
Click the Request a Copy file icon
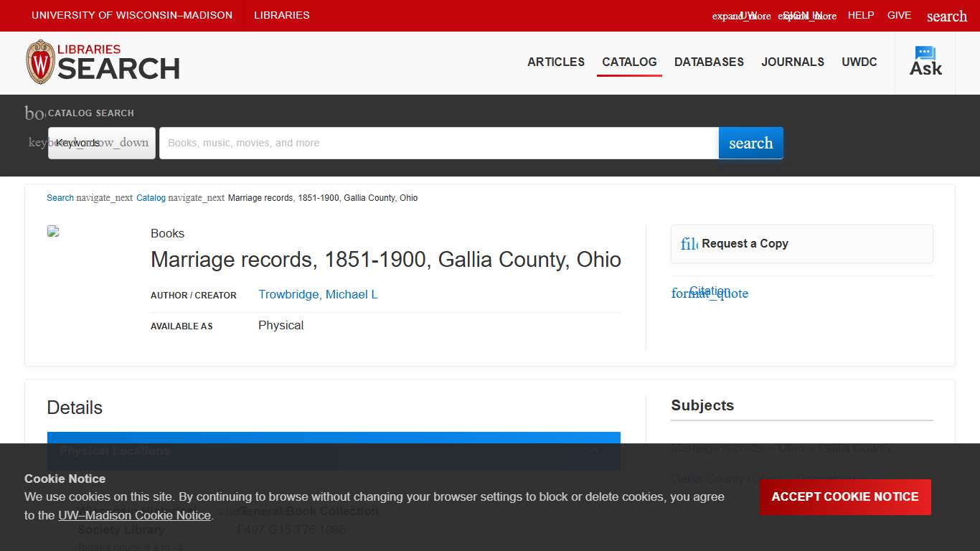point(688,244)
